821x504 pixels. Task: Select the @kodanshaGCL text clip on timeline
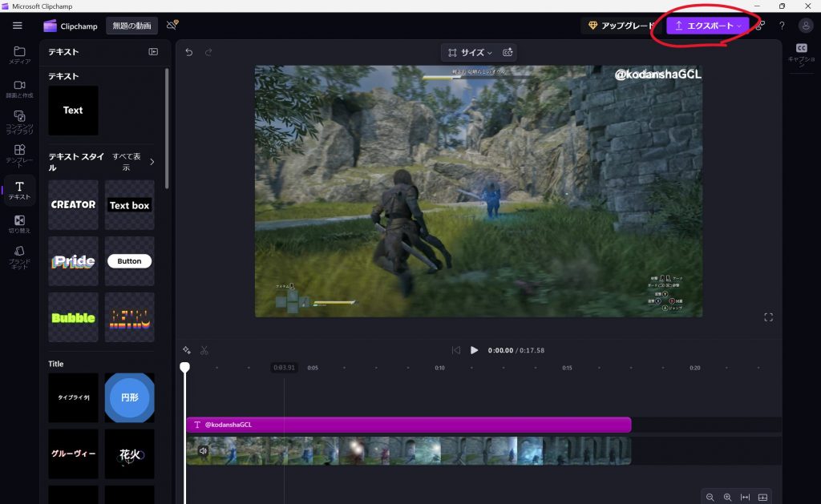click(x=408, y=425)
